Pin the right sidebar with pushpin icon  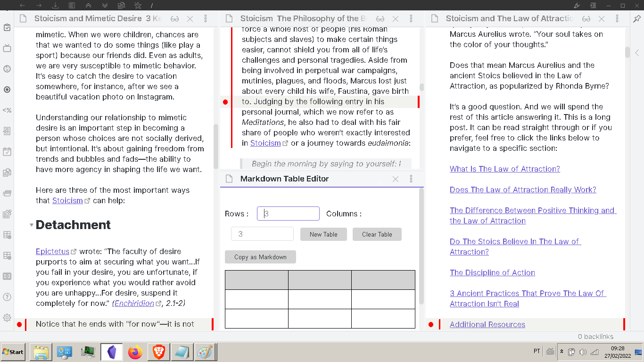(637, 19)
